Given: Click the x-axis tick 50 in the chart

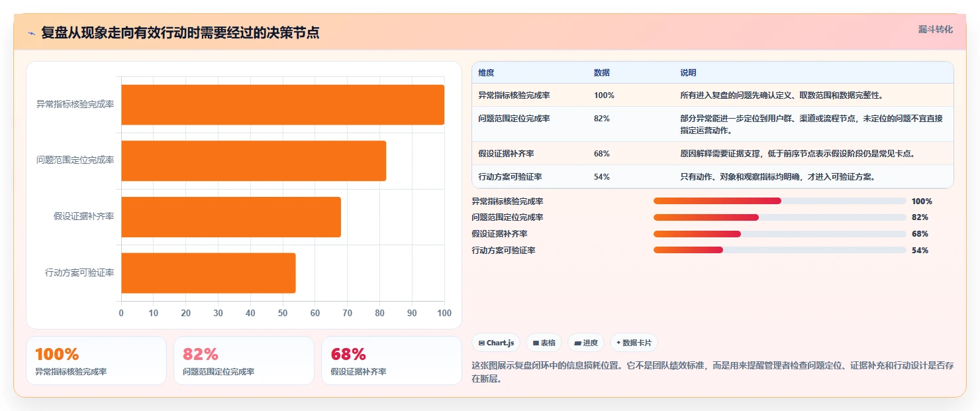Looking at the screenshot, I should (283, 313).
